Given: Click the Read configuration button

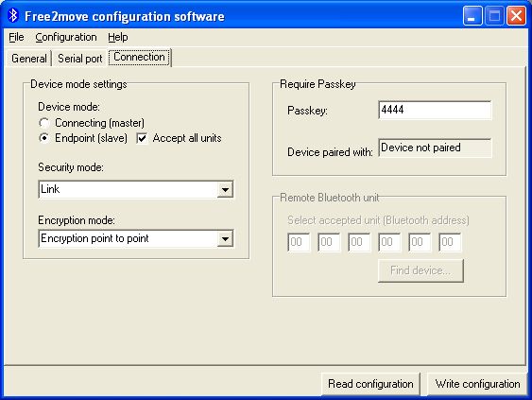Looking at the screenshot, I should click(x=370, y=384).
